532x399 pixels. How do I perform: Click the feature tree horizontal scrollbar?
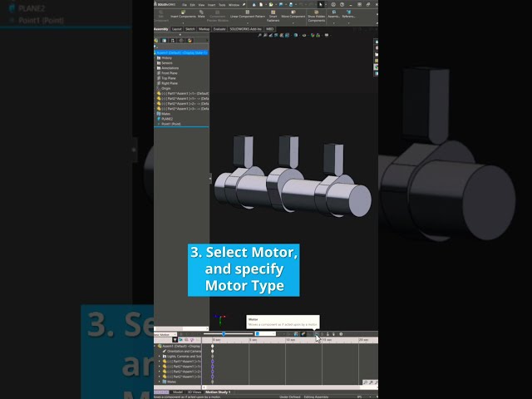click(x=181, y=328)
